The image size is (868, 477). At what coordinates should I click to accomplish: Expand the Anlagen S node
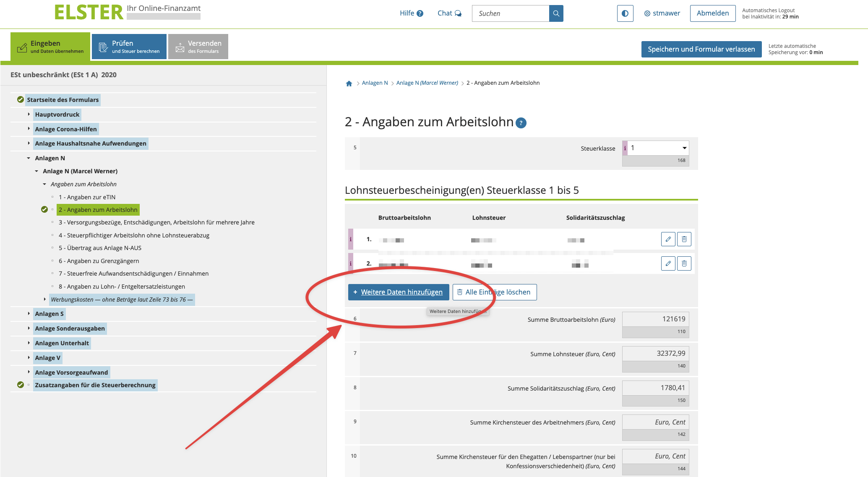pos(29,313)
